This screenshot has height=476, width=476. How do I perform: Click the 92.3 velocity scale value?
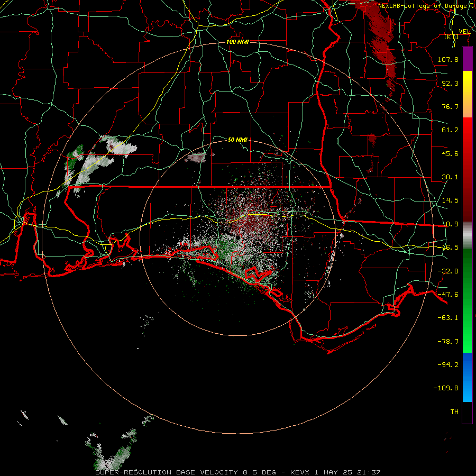tap(450, 83)
